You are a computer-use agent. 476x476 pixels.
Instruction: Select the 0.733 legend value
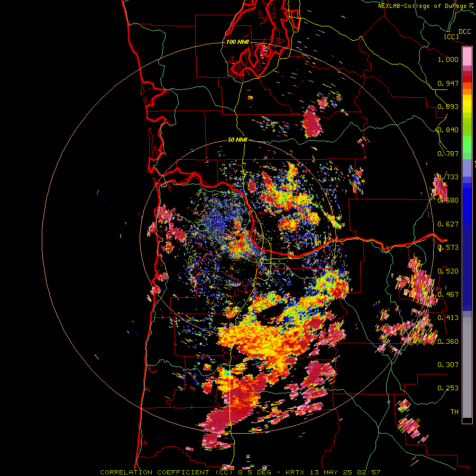click(448, 177)
